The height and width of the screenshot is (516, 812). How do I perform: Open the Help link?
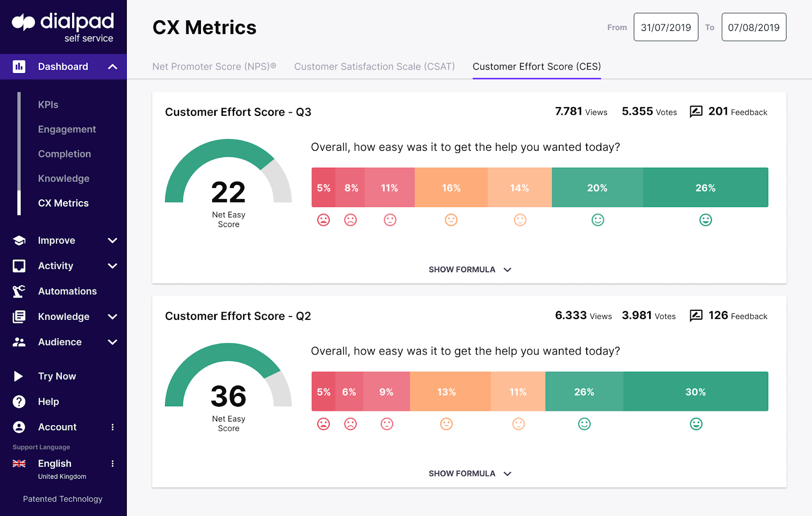[x=49, y=402]
